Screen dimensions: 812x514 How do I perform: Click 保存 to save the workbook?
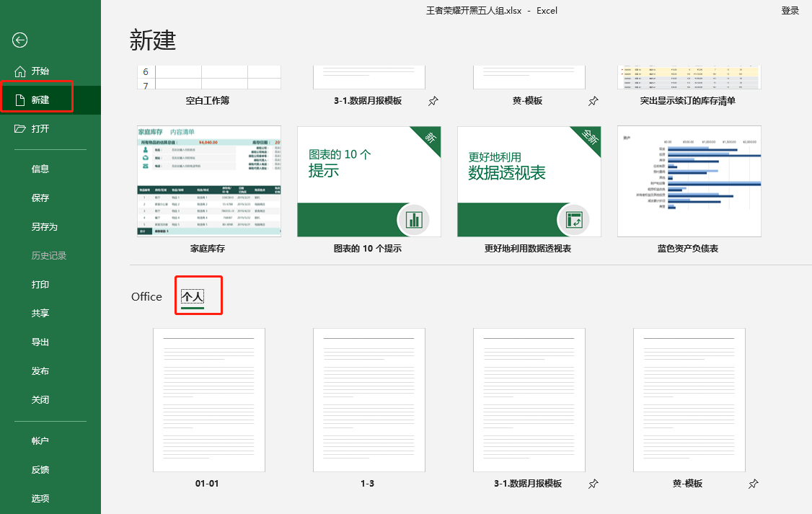pyautogui.click(x=40, y=197)
